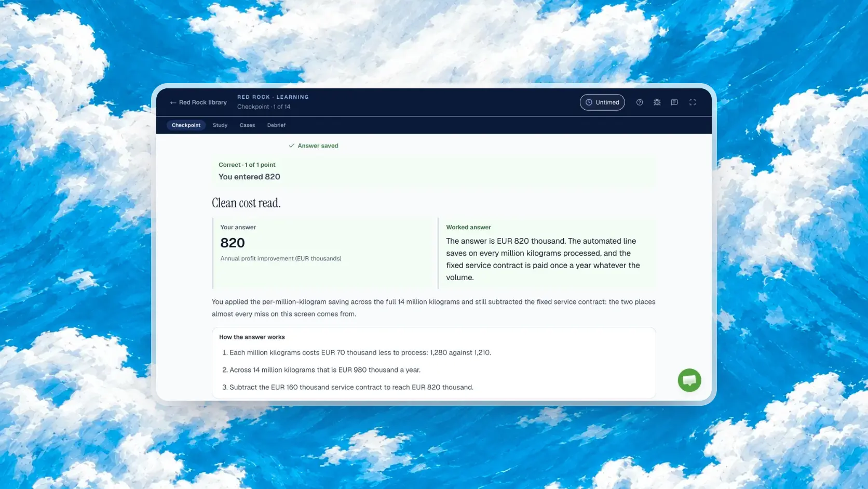Click the 'Worked answer' label

[x=468, y=227]
